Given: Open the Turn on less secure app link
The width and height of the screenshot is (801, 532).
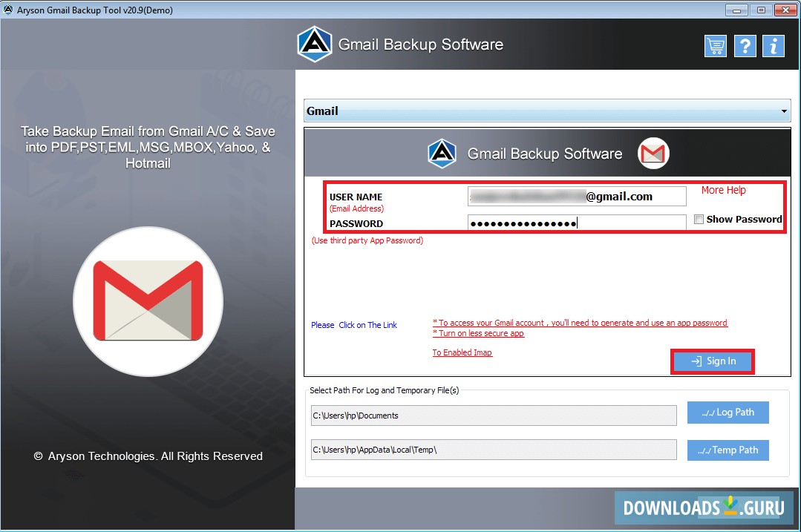Looking at the screenshot, I should 478,333.
